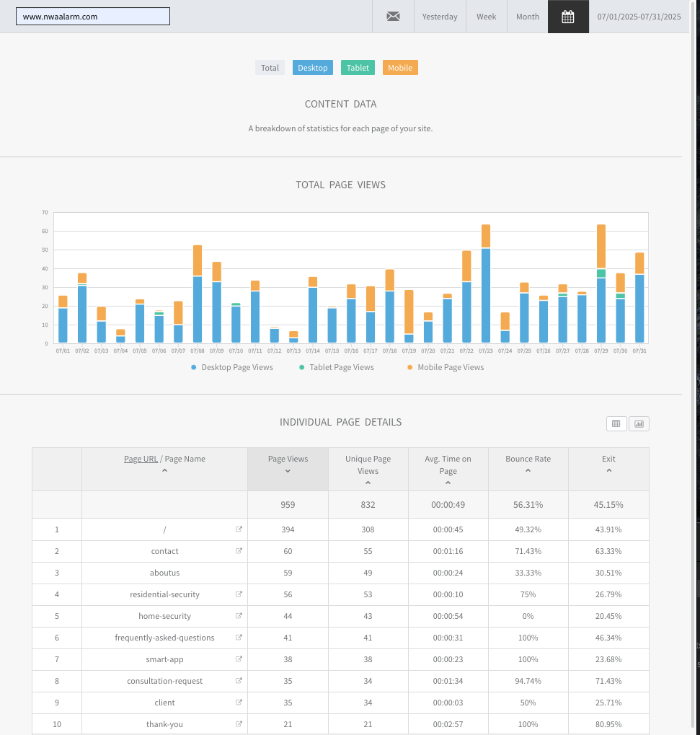Toggle Desktop Page Views legend series
This screenshot has width=700, height=735.
pyautogui.click(x=232, y=367)
